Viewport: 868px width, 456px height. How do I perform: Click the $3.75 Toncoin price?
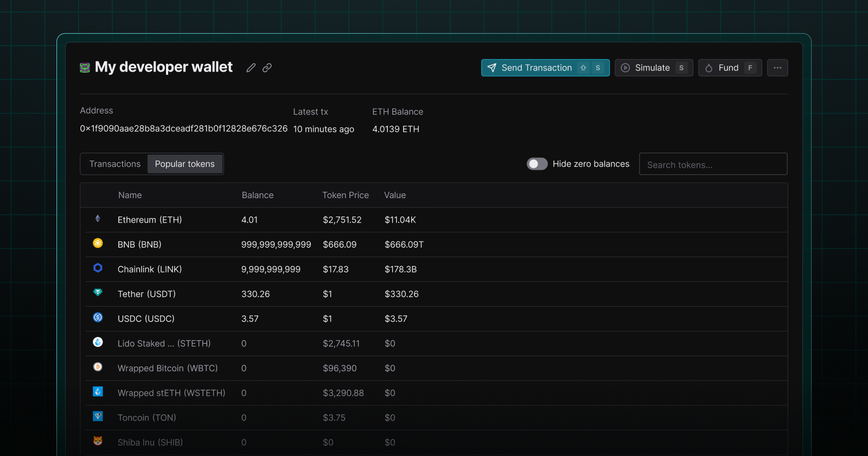[334, 417]
